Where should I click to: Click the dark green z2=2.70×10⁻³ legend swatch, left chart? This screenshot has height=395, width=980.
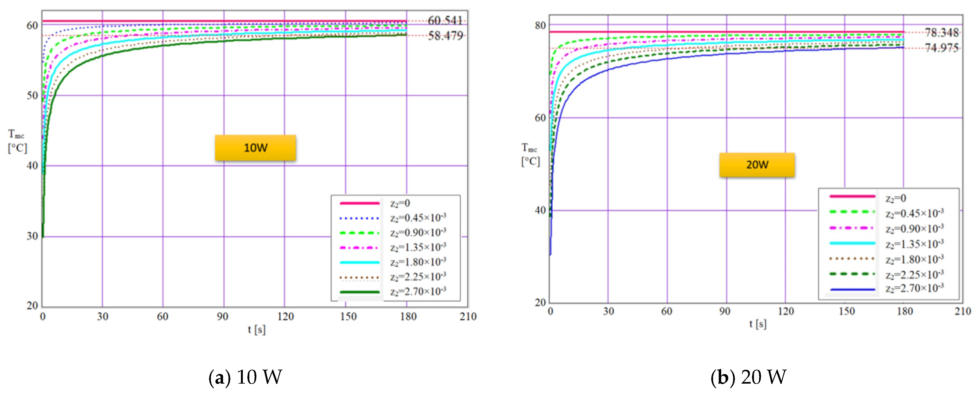(360, 292)
